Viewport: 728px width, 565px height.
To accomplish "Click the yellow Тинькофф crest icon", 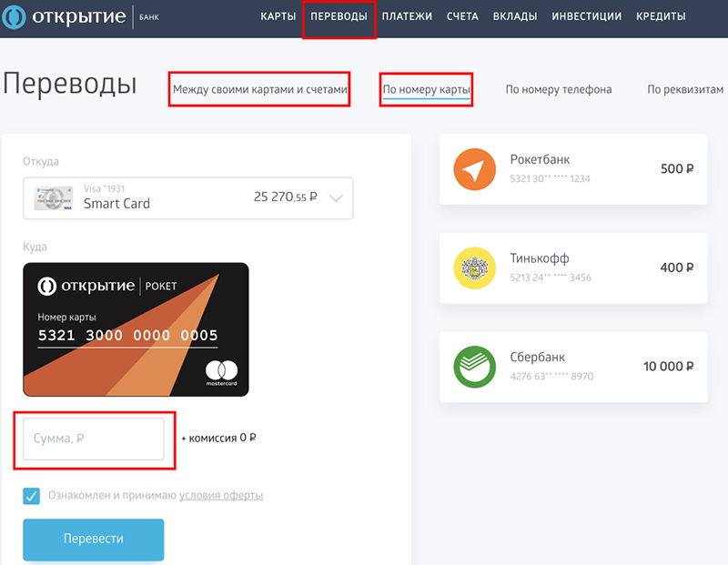I will click(x=474, y=268).
